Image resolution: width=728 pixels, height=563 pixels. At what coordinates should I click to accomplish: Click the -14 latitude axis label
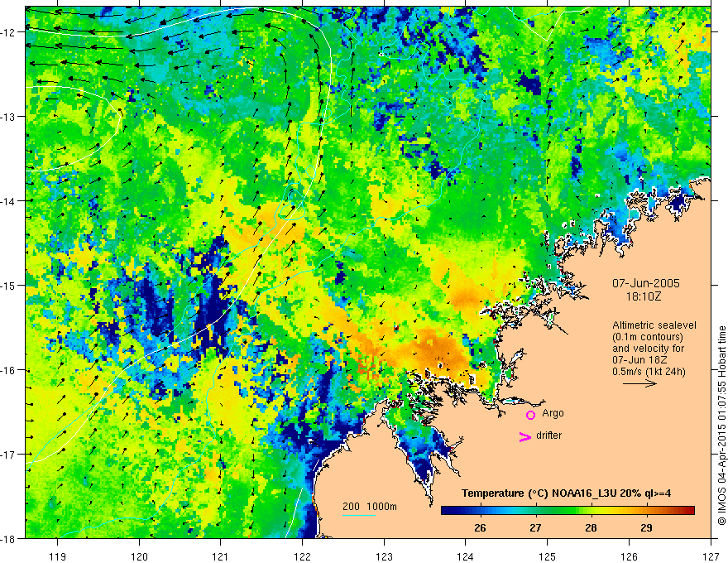pos(8,201)
